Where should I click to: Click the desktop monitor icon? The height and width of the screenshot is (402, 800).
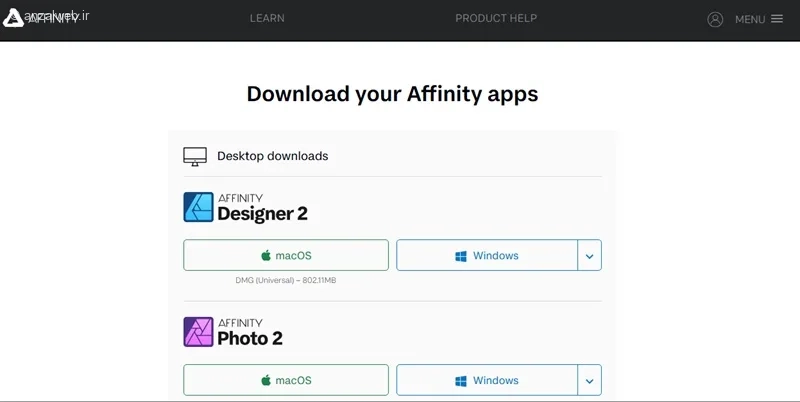[x=195, y=157]
